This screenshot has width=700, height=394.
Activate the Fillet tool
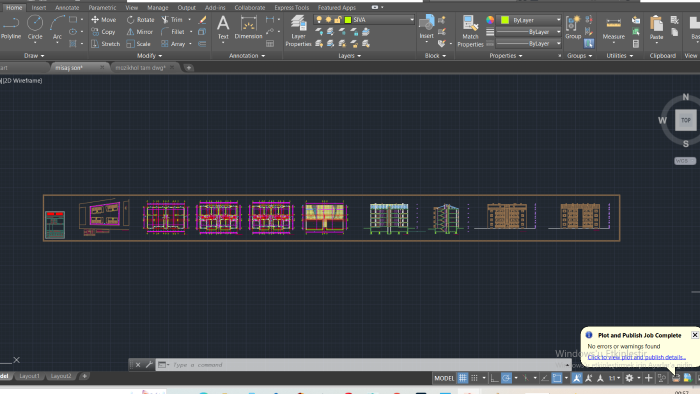tap(173, 32)
